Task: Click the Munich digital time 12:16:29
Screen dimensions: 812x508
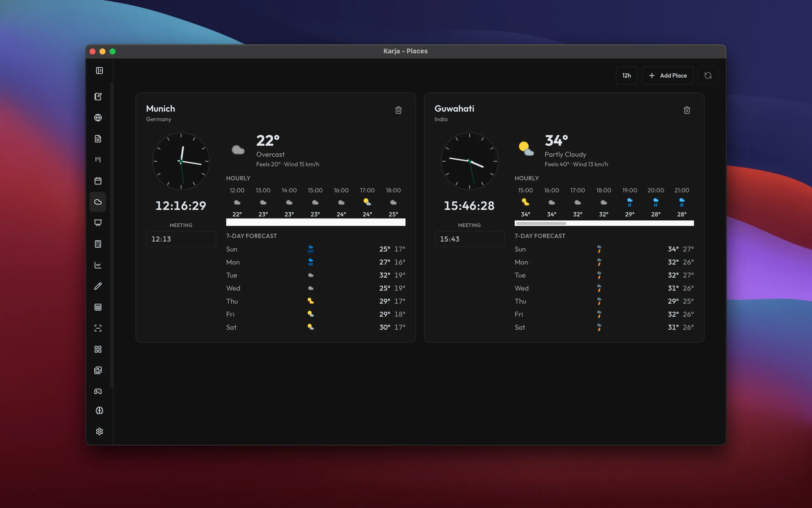Action: (x=181, y=206)
